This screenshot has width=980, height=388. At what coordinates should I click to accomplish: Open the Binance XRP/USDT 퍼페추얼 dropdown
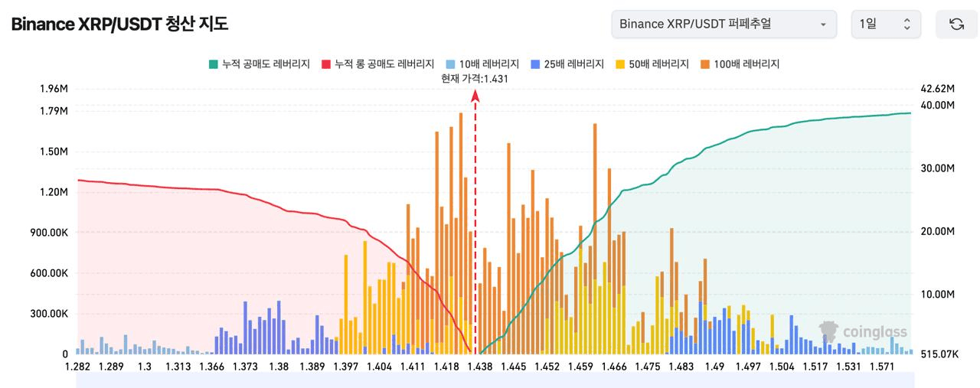[x=723, y=24]
